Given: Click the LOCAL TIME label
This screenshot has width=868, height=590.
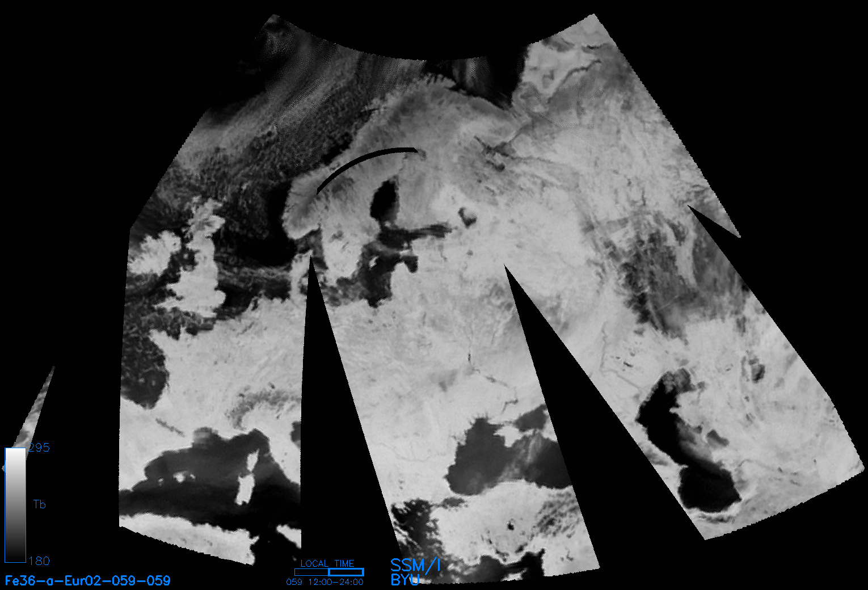Looking at the screenshot, I should [327, 563].
